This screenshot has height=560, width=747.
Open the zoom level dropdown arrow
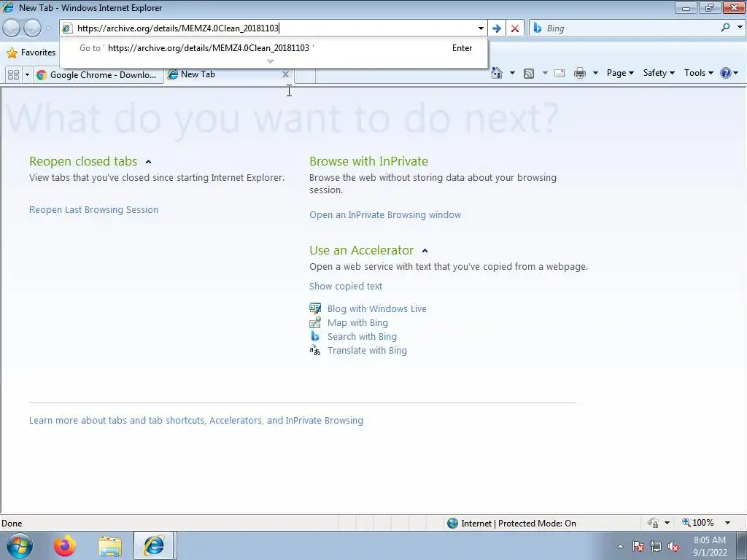[727, 523]
